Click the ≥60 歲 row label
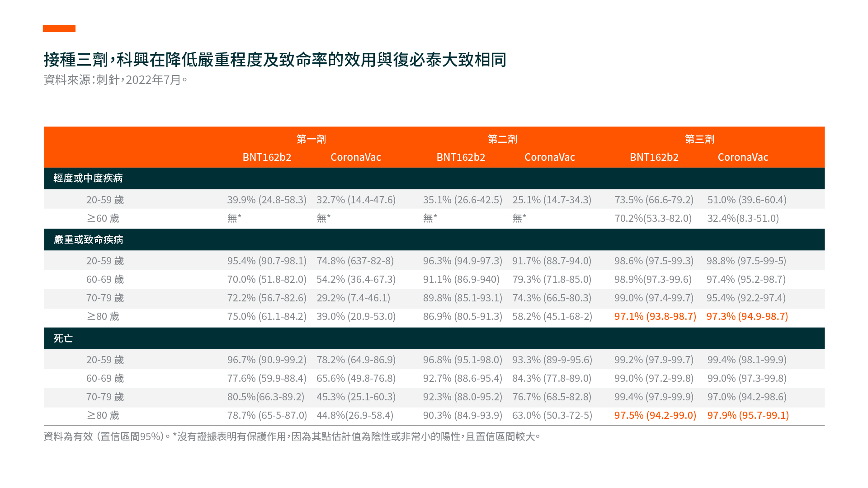 click(x=103, y=218)
